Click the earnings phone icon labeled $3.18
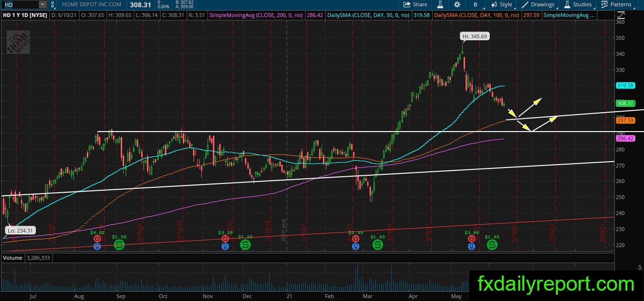Screen dimensions: 644x301 225,239
